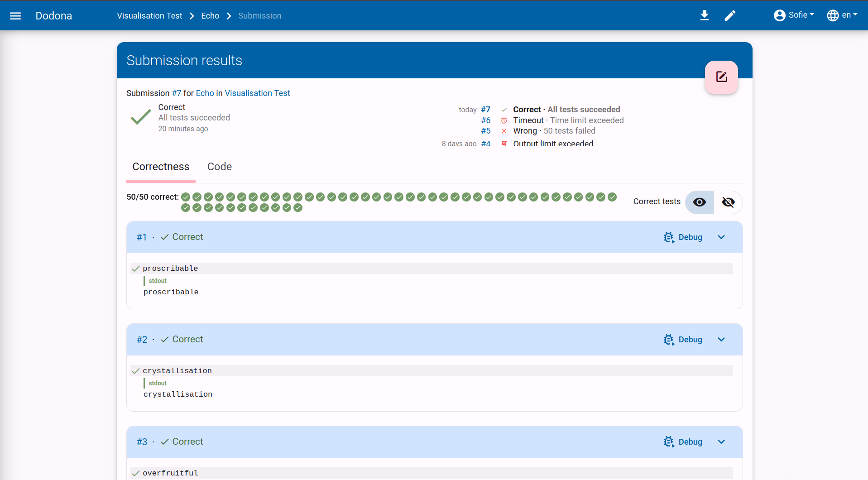The width and height of the screenshot is (868, 480).
Task: Open submission #5 Wrong in the history
Action: 485,131
